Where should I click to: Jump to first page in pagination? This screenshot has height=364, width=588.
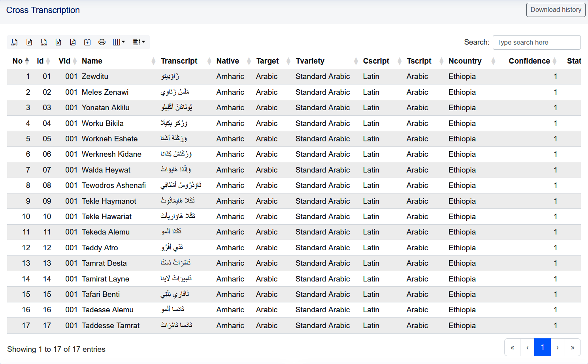(512, 347)
